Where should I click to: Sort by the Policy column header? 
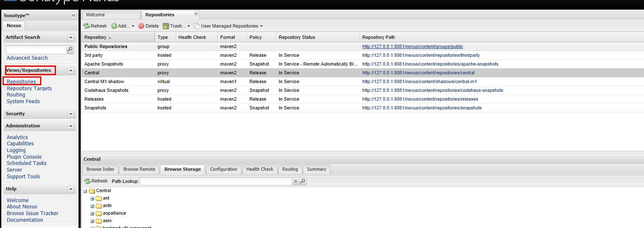coord(261,37)
